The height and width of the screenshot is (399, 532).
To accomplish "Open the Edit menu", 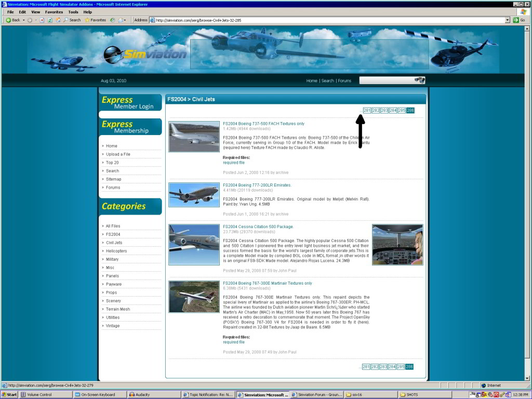I will 22,12.
